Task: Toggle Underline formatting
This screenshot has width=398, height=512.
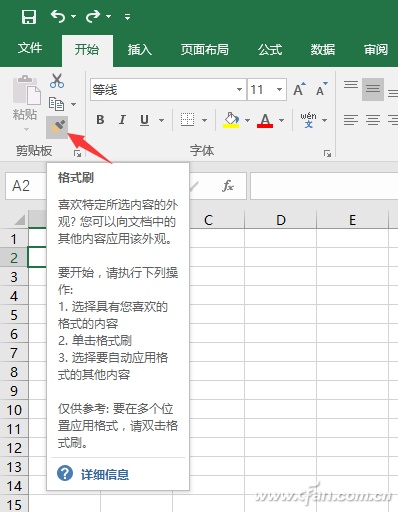Action: [x=144, y=120]
